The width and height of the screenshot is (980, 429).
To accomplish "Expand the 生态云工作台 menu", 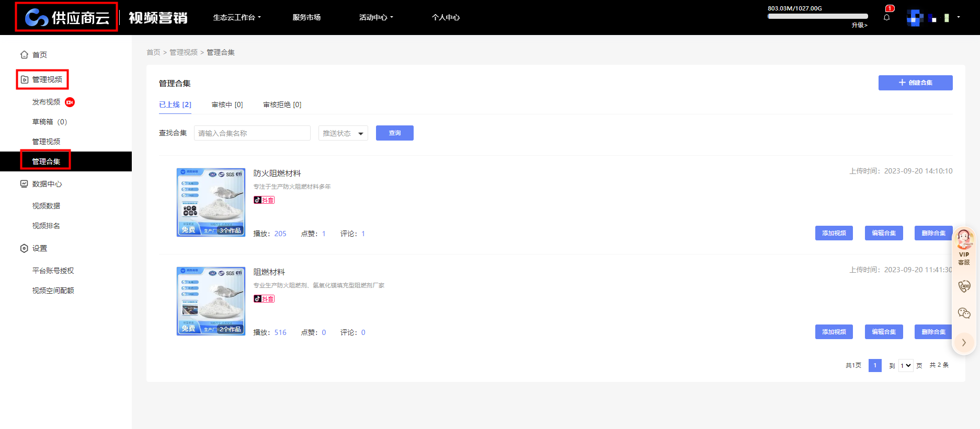I will (x=236, y=17).
